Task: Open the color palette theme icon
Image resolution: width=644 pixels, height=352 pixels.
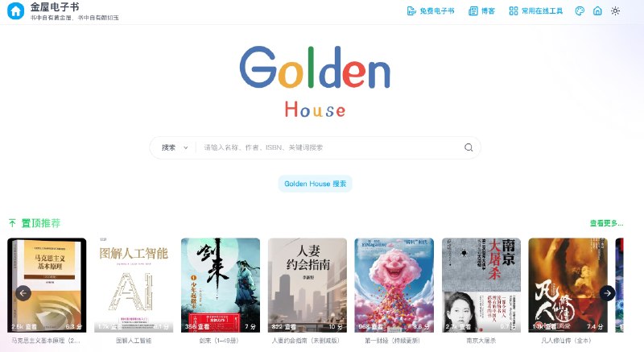Action: tap(580, 11)
